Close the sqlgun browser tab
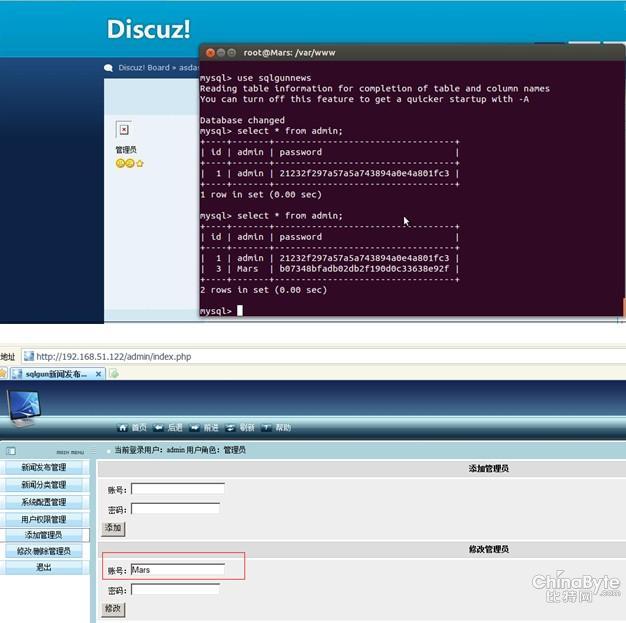The width and height of the screenshot is (626, 623). coord(98,374)
